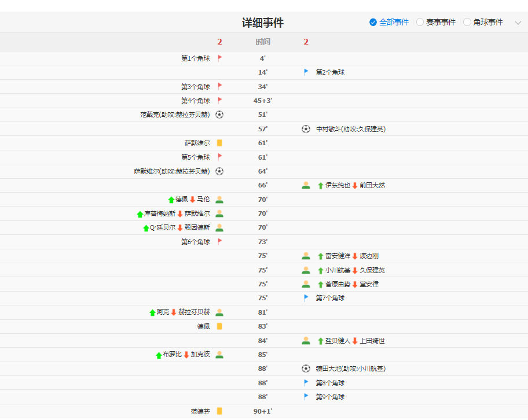Click the goal ball icon for 镰田大地
This screenshot has width=528, height=420.
[x=306, y=369]
